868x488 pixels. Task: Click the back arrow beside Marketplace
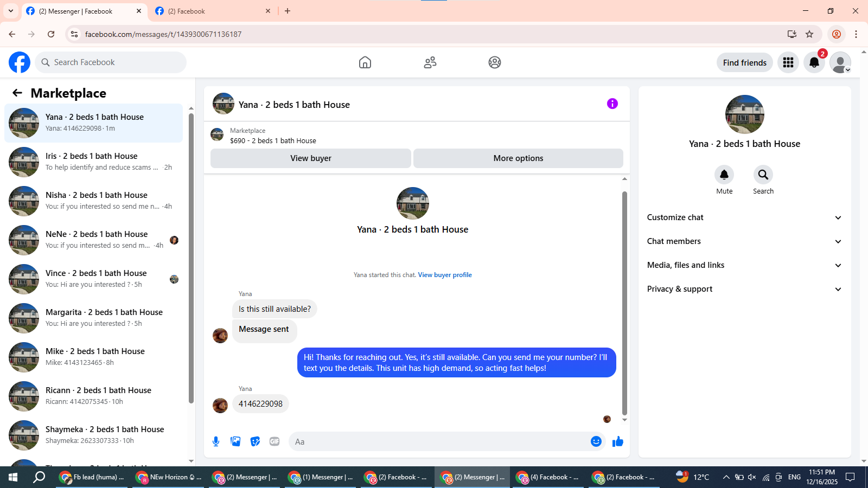[17, 93]
